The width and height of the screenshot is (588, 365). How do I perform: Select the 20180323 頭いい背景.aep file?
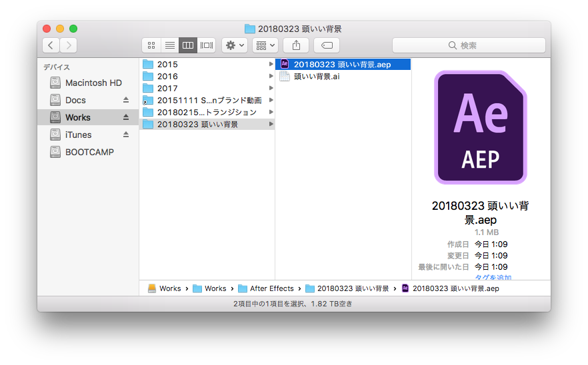click(343, 65)
